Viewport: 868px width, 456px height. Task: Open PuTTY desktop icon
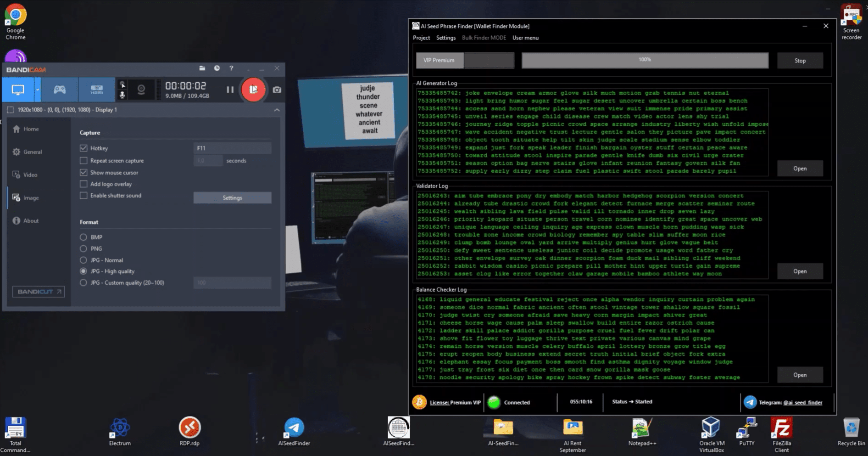click(746, 432)
